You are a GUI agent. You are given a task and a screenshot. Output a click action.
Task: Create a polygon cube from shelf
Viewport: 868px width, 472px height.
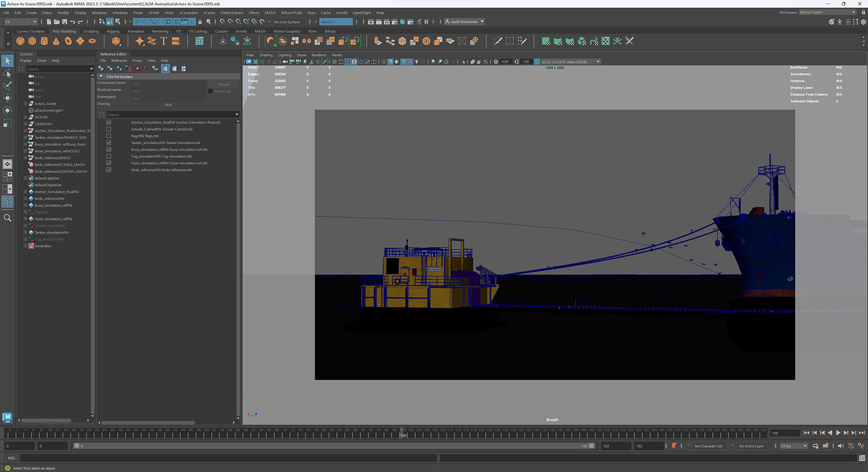coord(33,41)
